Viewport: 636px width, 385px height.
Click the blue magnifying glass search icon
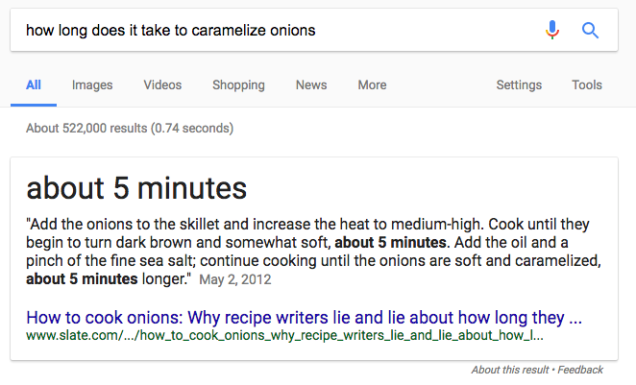tap(590, 30)
